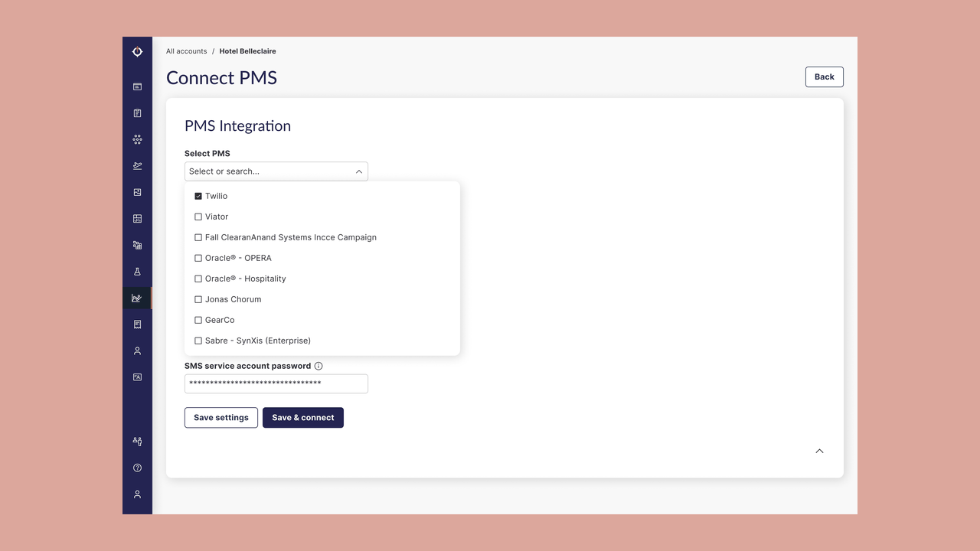Click the Save settings button
The image size is (980, 551).
click(x=221, y=418)
